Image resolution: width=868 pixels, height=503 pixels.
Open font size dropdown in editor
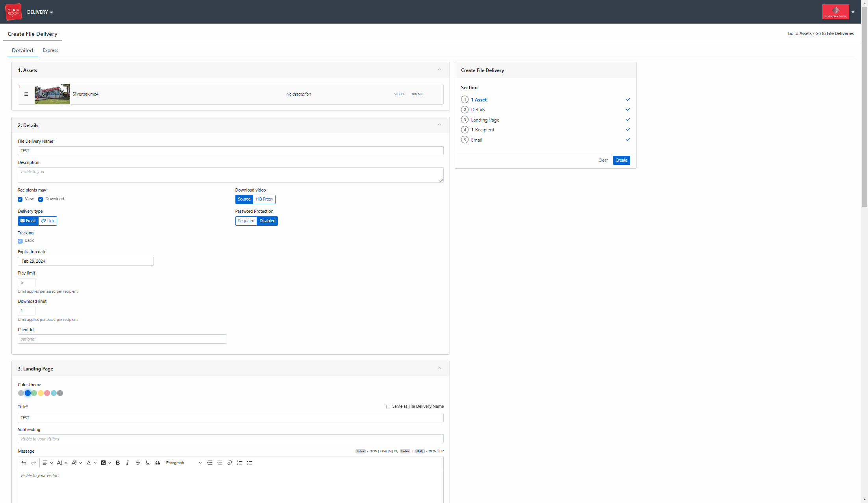(62, 463)
